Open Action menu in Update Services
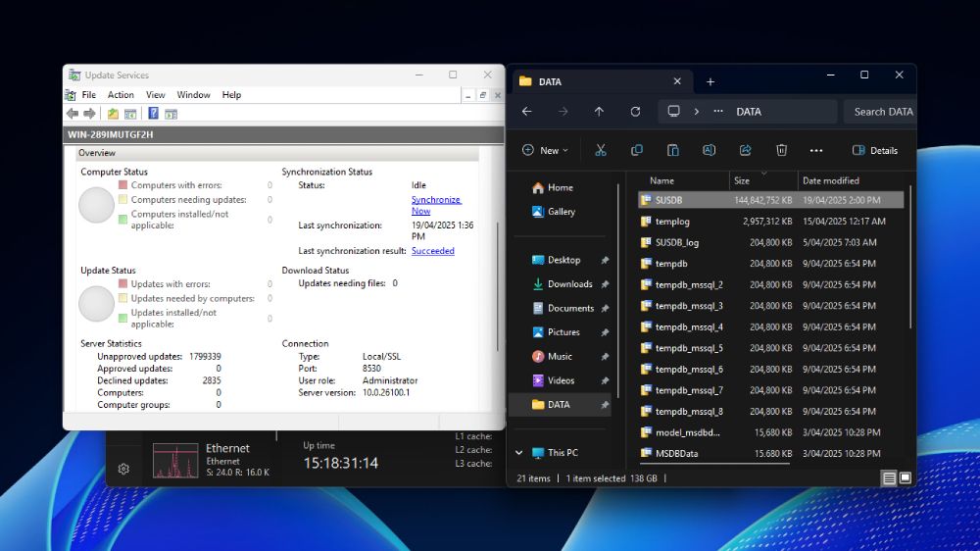Viewport: 980px width, 551px height. point(121,95)
